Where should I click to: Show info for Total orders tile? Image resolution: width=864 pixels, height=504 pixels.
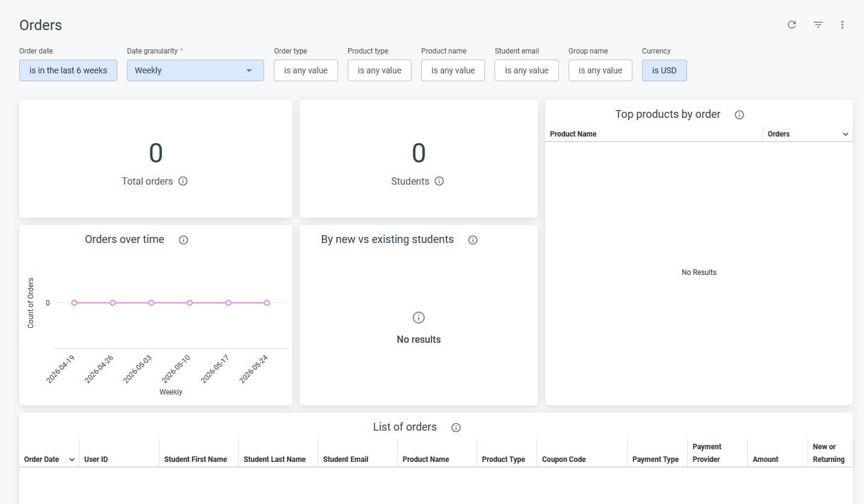183,181
